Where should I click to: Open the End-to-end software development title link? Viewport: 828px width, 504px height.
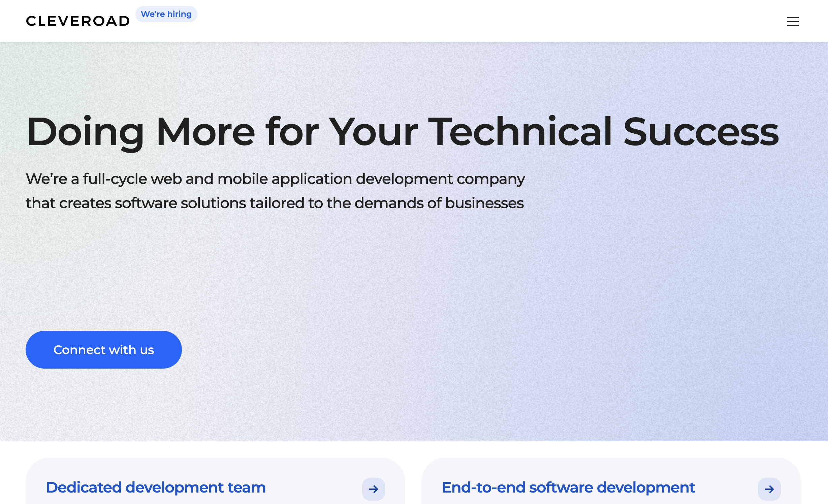[x=568, y=487]
